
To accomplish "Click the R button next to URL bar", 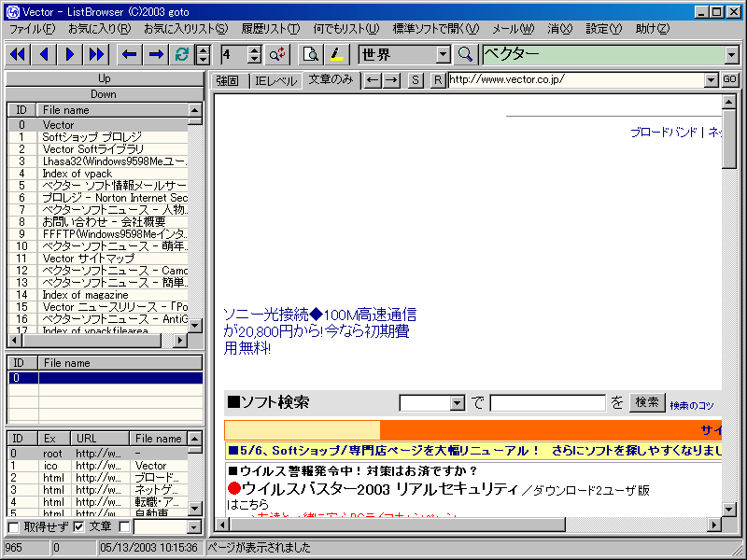I will (x=437, y=80).
